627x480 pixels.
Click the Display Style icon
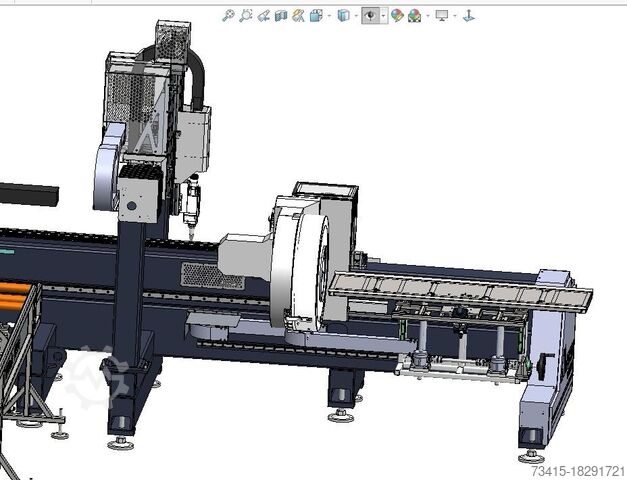(343, 15)
